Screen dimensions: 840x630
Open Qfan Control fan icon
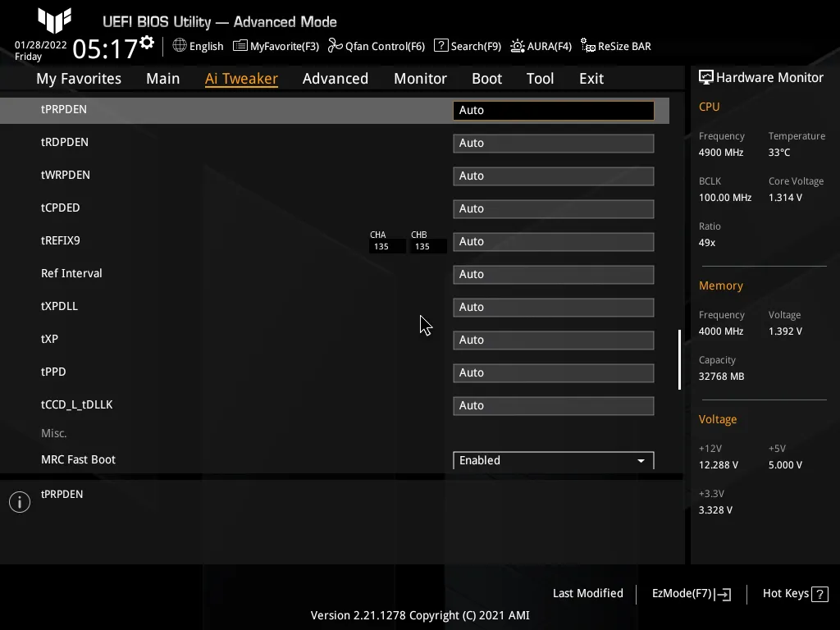point(336,46)
